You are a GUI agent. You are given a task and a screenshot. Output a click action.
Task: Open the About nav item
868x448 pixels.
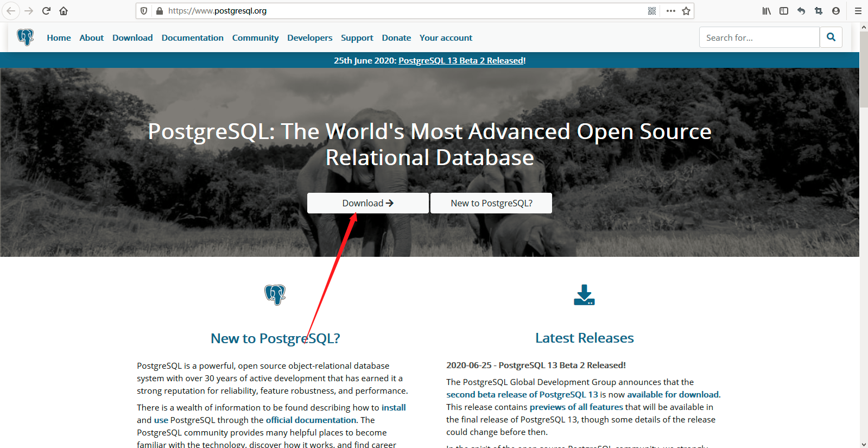coord(91,37)
